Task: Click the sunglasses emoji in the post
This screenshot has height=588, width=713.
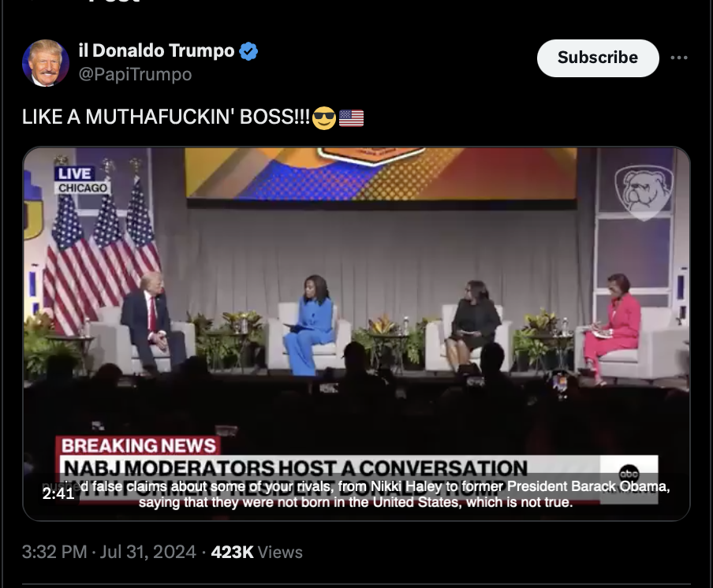Action: 324,118
